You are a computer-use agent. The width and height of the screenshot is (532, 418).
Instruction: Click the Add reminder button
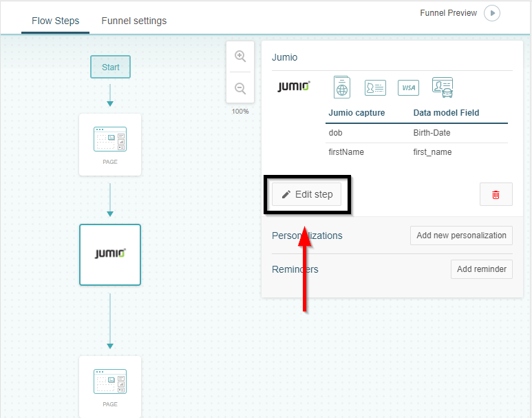click(x=482, y=269)
